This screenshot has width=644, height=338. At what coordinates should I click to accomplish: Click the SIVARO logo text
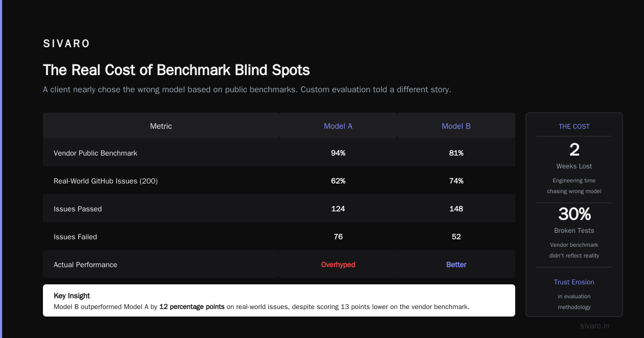pyautogui.click(x=67, y=44)
